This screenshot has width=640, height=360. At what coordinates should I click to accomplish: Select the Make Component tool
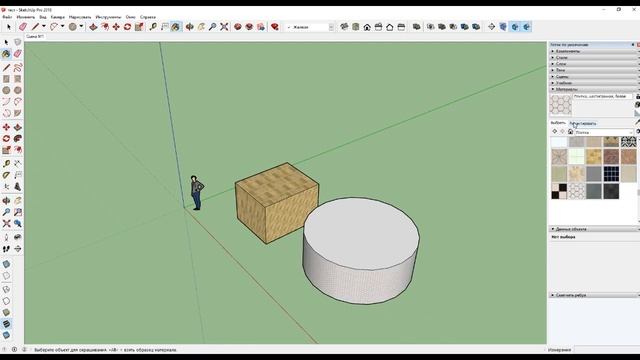[18, 42]
